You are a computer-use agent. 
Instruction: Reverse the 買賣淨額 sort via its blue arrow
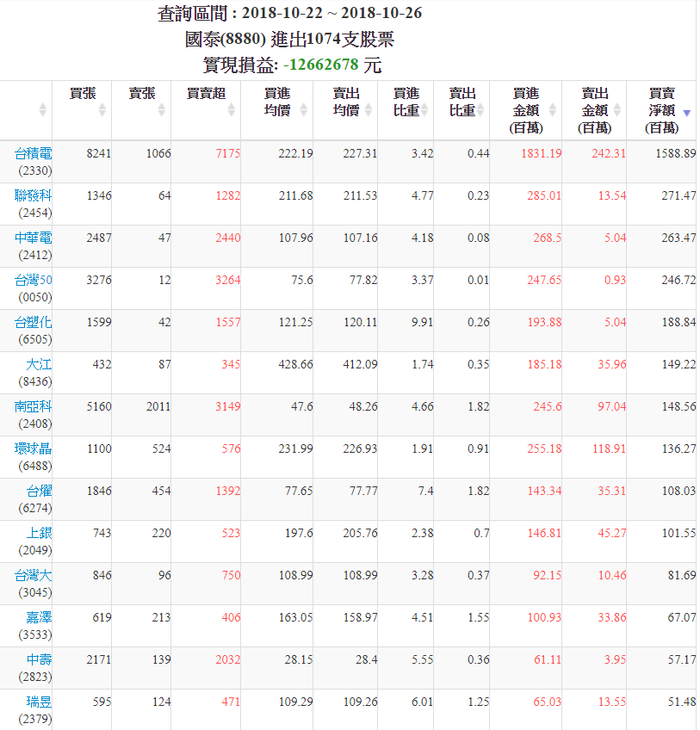686,113
